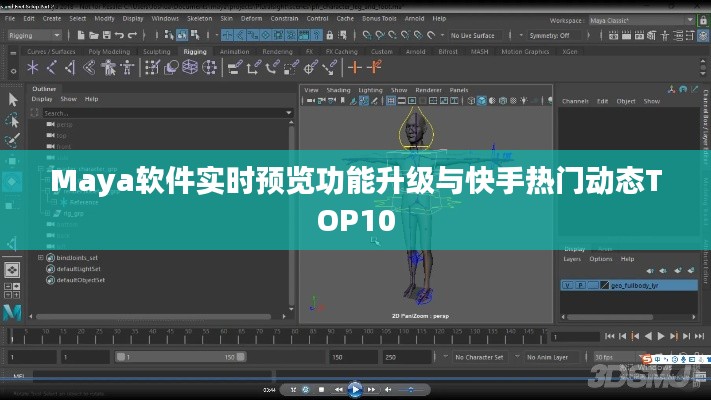Click the Outliner horizontal scrollbar
Screen dimensions: 711x400
coord(154,317)
